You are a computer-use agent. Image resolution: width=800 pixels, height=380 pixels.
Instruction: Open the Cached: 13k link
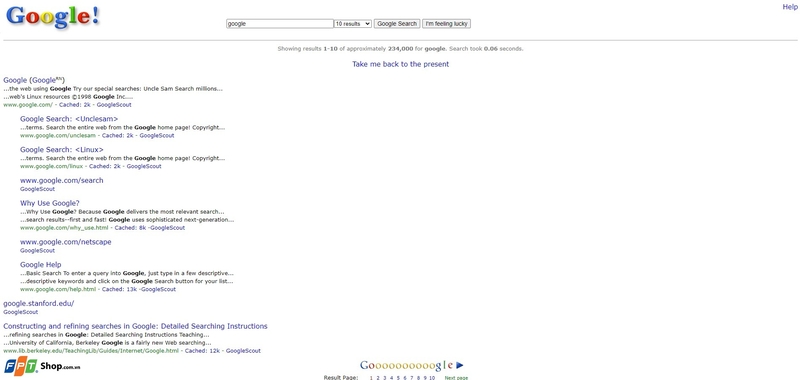[119, 289]
